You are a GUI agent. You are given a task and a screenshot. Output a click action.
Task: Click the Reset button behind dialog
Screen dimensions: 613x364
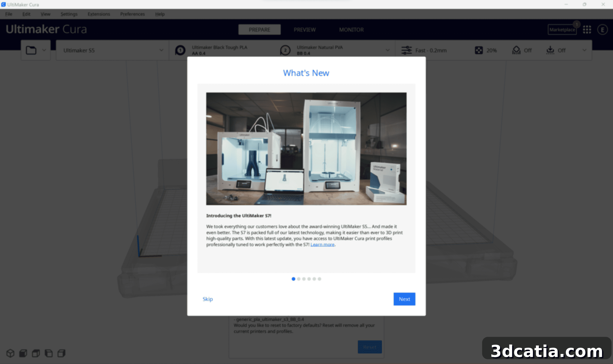pos(369,347)
